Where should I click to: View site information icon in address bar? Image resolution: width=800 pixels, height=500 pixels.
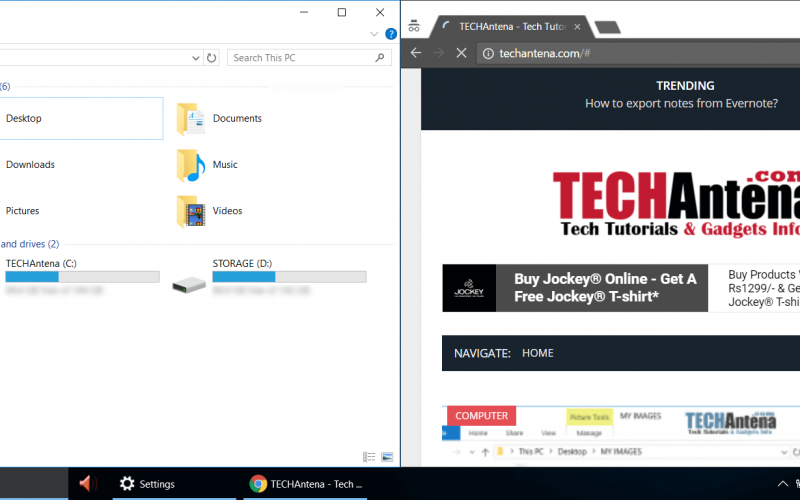click(488, 54)
